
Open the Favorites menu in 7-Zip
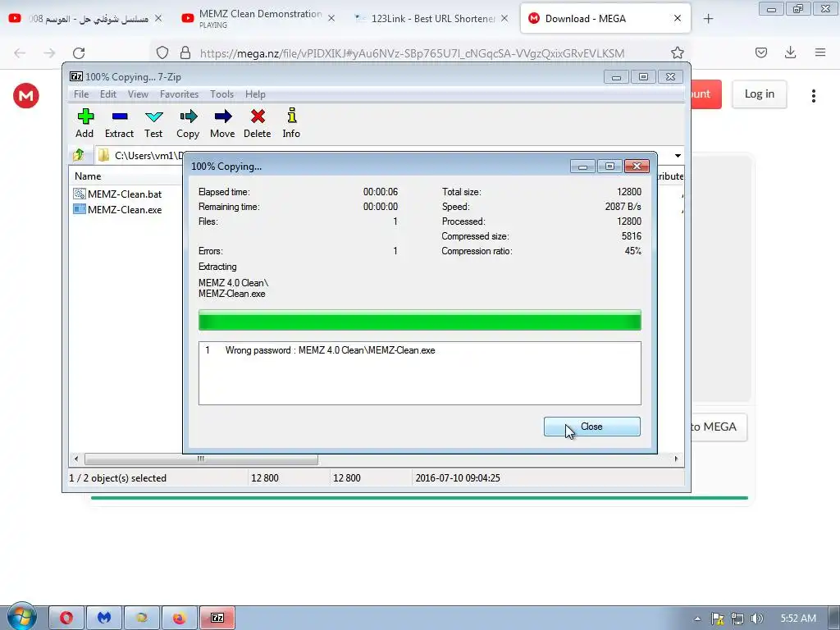tap(179, 94)
